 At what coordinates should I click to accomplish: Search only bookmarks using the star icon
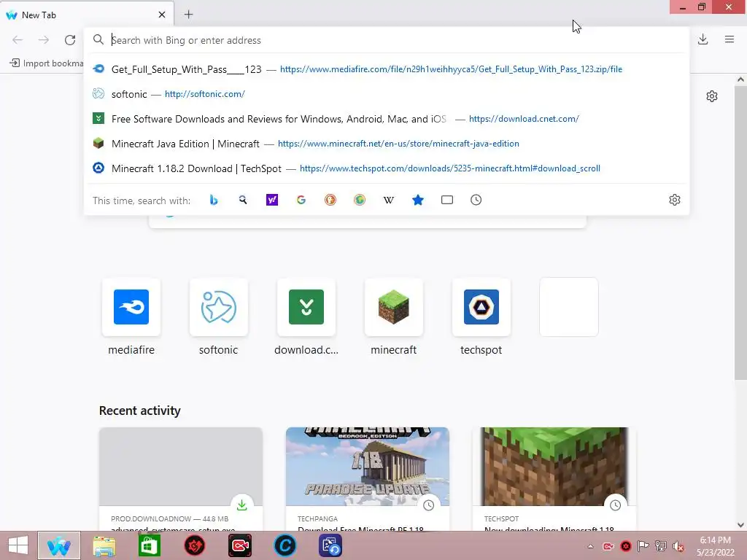click(x=418, y=200)
